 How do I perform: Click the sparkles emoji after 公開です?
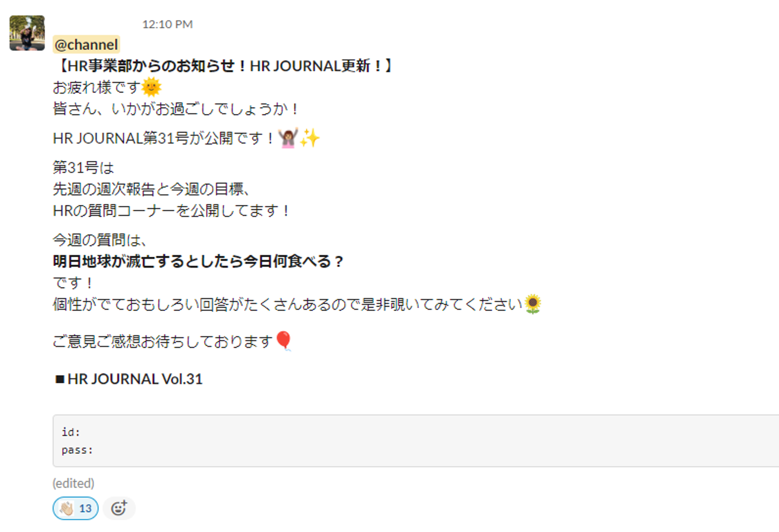[309, 138]
